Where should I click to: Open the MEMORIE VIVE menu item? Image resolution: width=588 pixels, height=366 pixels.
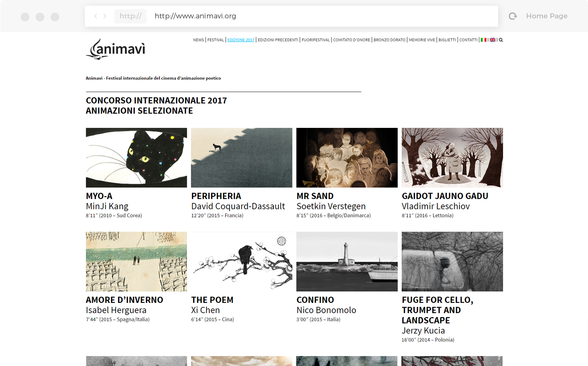(422, 40)
